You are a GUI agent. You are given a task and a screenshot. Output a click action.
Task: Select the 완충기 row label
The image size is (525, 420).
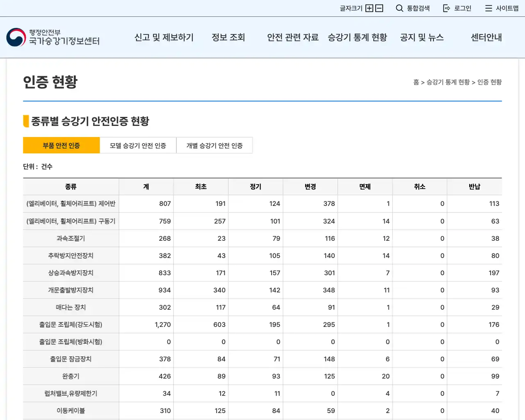[71, 376]
